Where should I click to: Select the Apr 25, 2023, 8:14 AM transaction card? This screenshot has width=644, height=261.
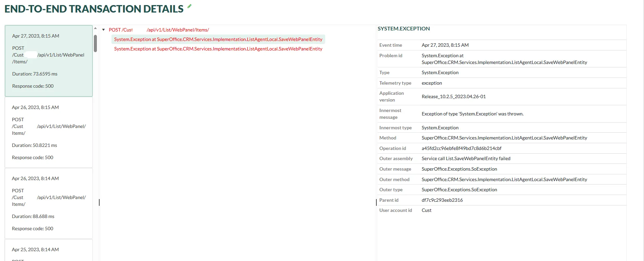pyautogui.click(x=49, y=250)
